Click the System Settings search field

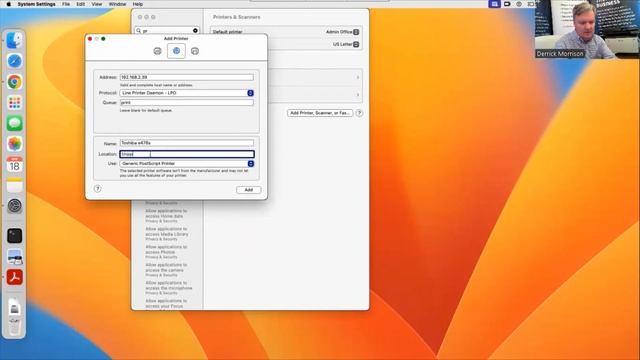coord(167,31)
